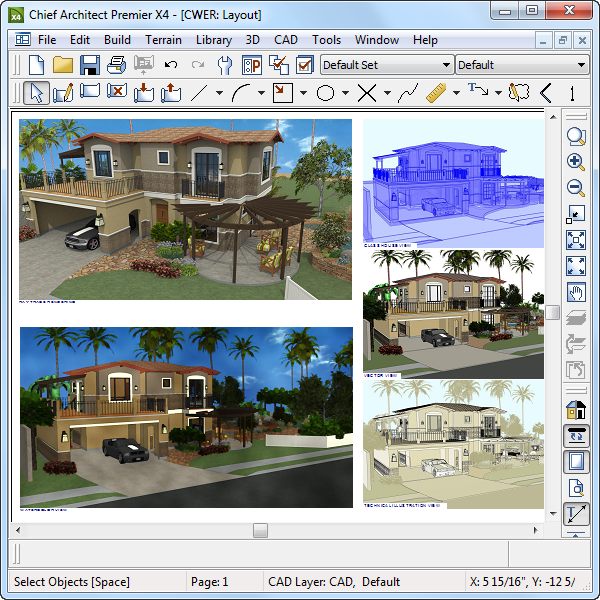
Task: Open the Terrain menu
Action: (163, 40)
